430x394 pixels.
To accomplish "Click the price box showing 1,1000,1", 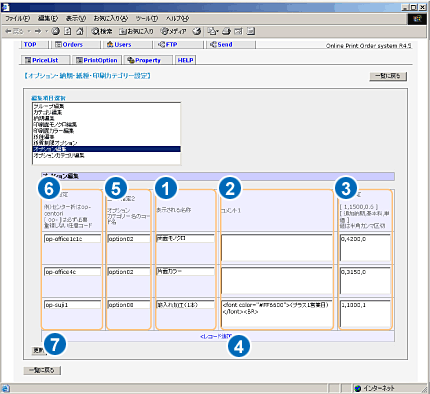I will click(365, 313).
